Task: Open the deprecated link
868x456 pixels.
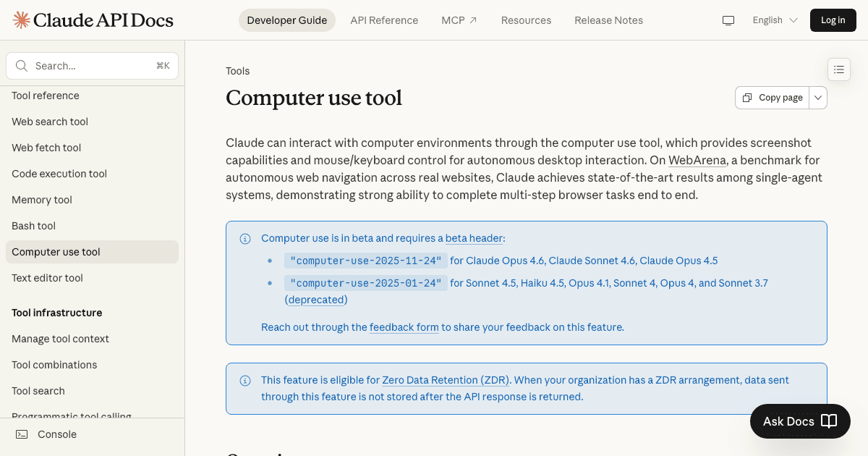Action: coord(316,300)
